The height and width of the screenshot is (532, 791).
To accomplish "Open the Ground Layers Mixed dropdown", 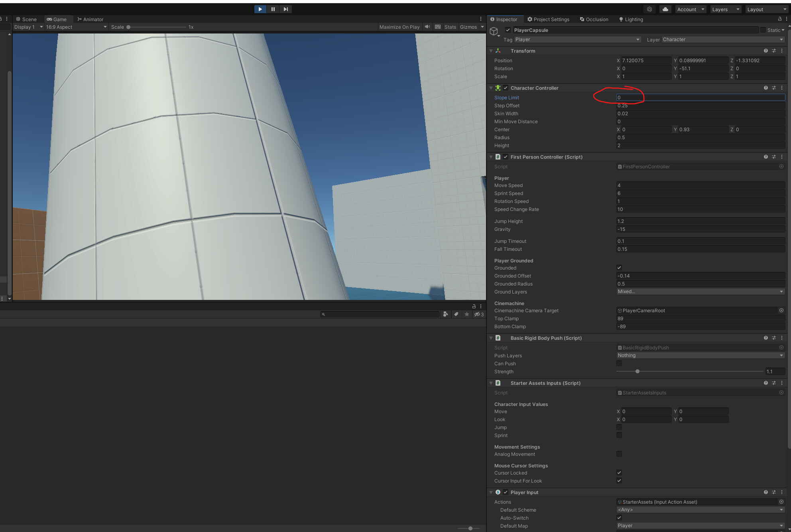I will 700,292.
